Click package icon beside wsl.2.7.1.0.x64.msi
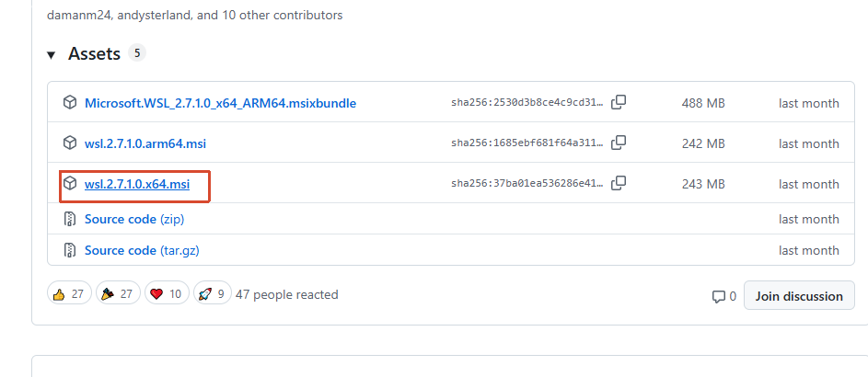The height and width of the screenshot is (377, 868). pyautogui.click(x=70, y=184)
